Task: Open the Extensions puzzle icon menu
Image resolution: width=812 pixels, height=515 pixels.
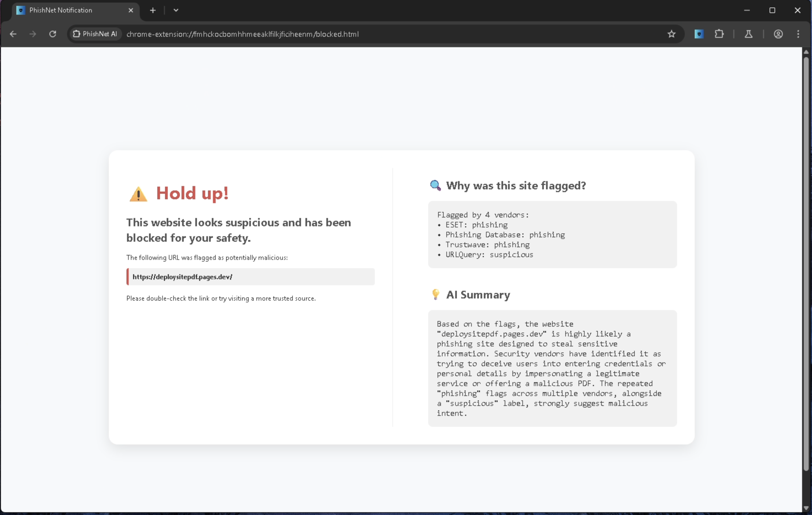Action: click(x=719, y=34)
